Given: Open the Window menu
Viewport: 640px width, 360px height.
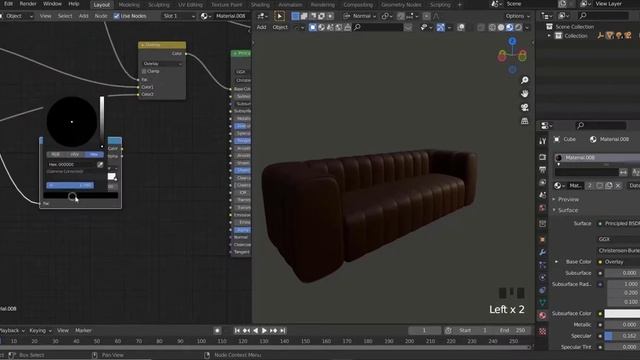Looking at the screenshot, I should coord(52,4).
